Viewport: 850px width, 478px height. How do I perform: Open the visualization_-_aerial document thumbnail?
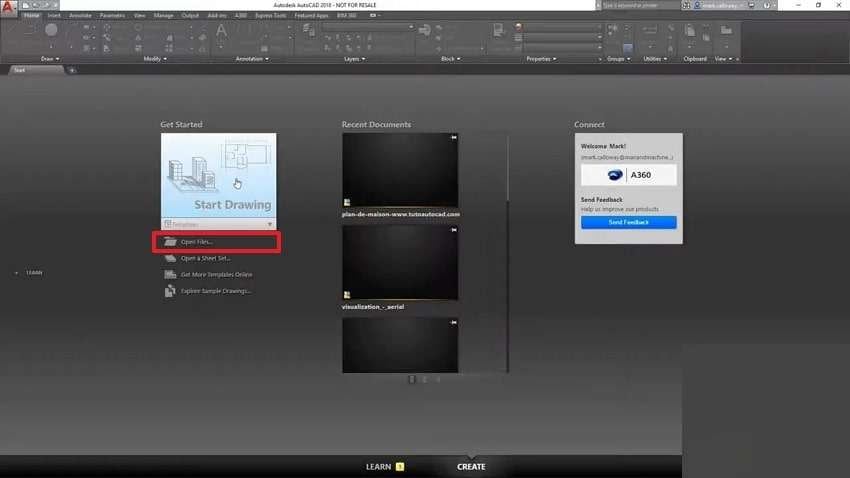pos(400,263)
